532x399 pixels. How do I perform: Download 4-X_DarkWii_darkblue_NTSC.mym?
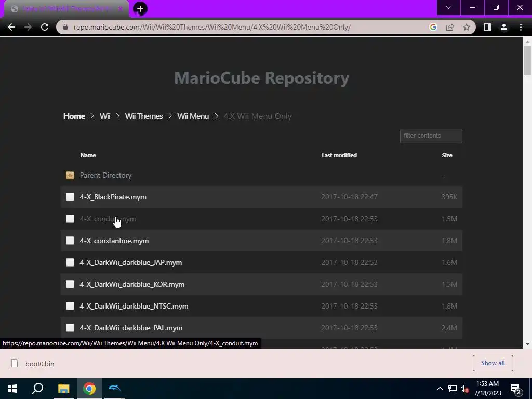pos(134,306)
